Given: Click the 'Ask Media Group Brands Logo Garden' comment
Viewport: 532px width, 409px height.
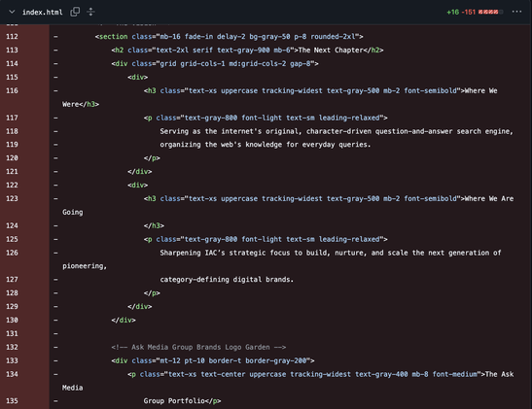Looking at the screenshot, I should pos(198,348).
